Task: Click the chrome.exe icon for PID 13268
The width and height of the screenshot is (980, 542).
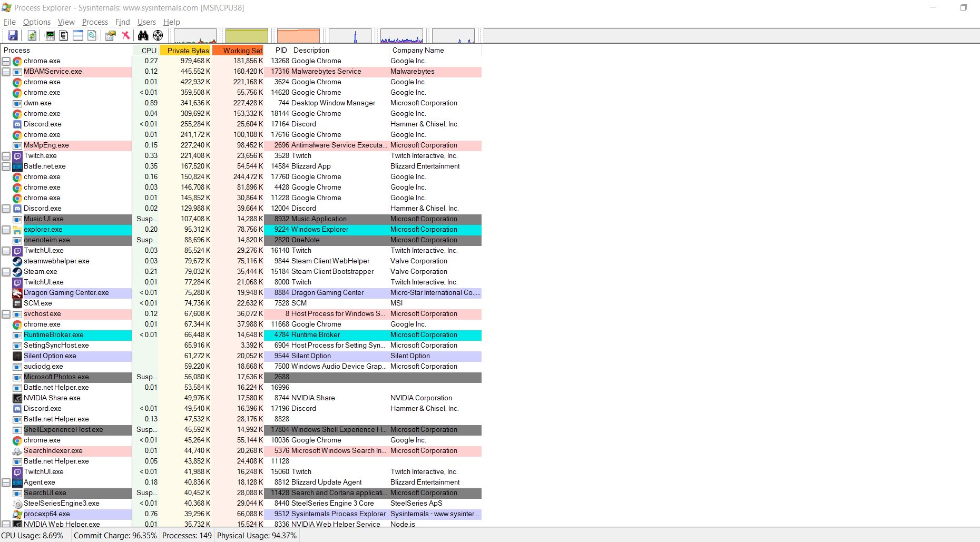Action: (17, 61)
